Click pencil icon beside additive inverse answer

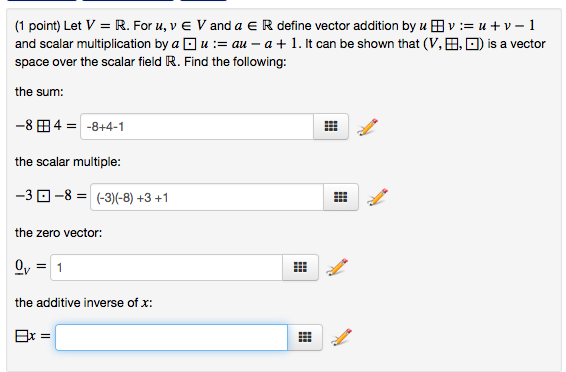click(x=341, y=337)
